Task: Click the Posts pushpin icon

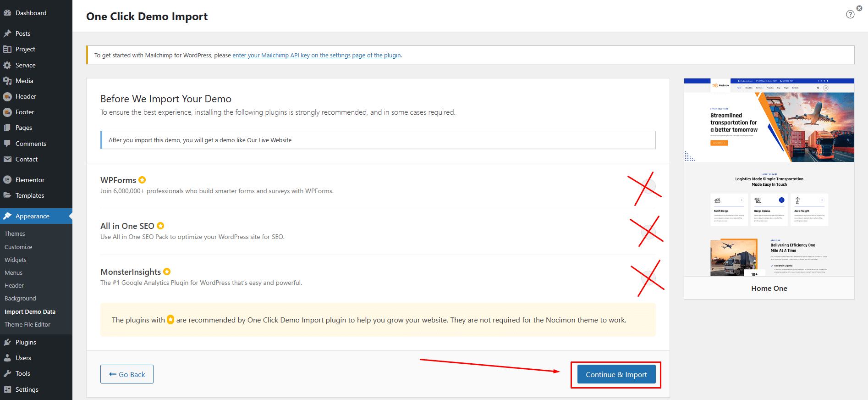Action: click(7, 33)
